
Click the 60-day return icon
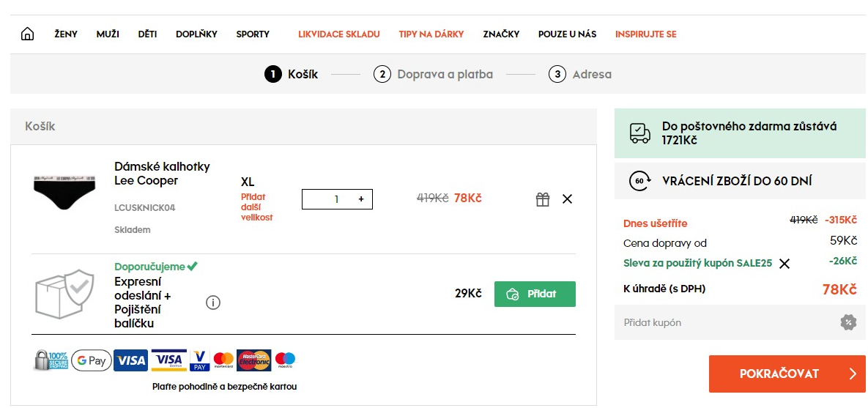pyautogui.click(x=639, y=181)
